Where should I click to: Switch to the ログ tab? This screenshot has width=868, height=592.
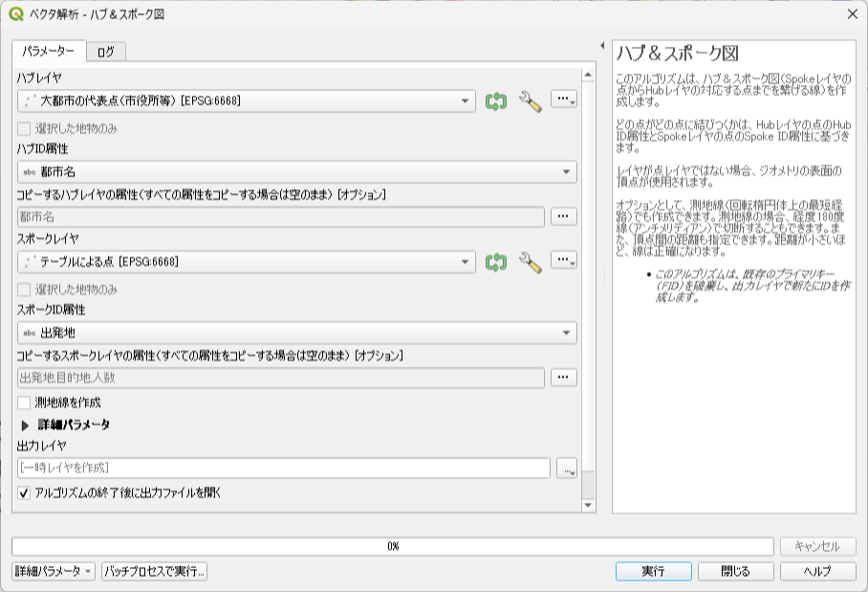[x=106, y=52]
